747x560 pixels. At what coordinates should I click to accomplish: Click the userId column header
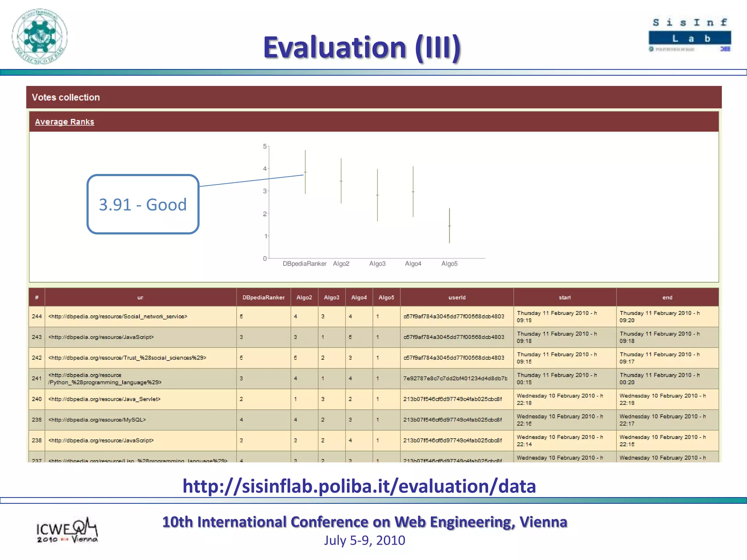457,297
